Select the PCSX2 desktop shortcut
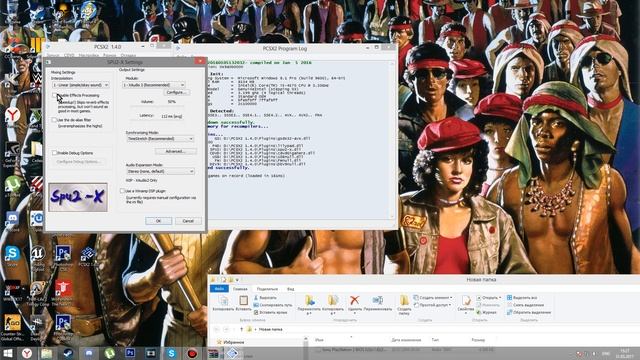 (x=87, y=256)
